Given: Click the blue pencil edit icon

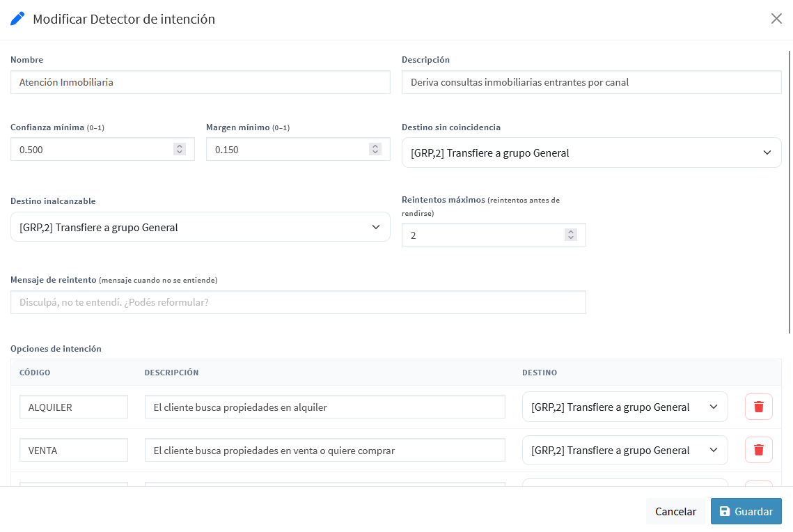Looking at the screenshot, I should click(17, 19).
